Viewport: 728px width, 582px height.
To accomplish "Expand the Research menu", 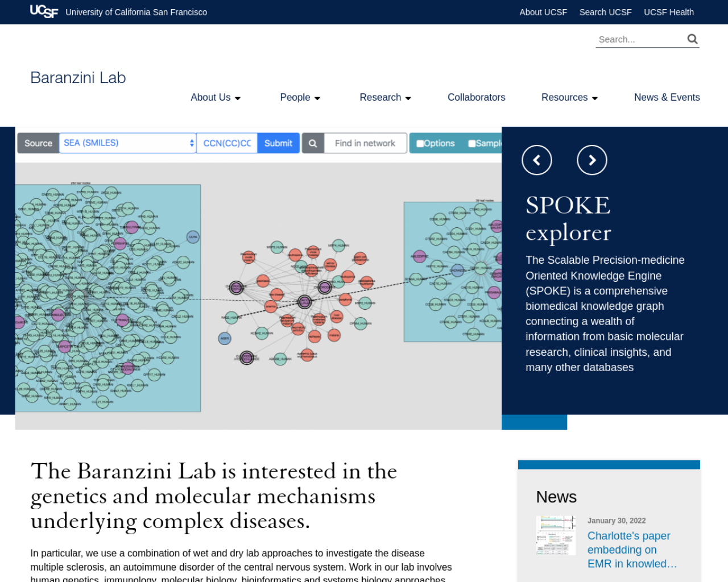I will pyautogui.click(x=385, y=97).
